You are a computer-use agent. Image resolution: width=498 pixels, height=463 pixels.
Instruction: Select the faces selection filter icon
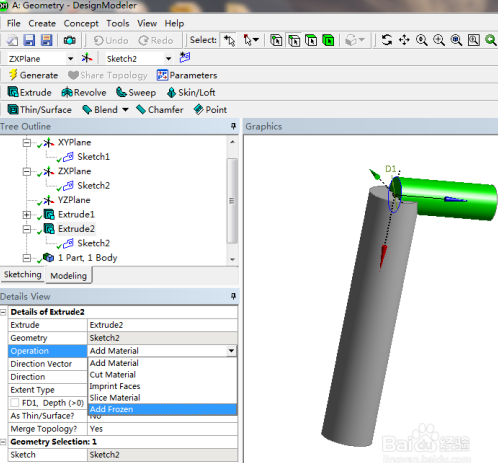311,40
